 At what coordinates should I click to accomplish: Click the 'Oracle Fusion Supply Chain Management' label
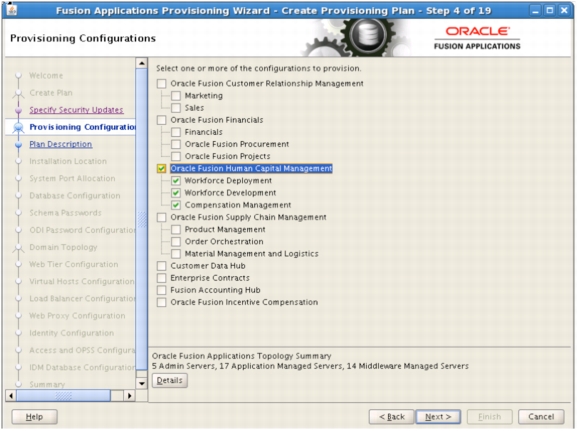click(248, 217)
